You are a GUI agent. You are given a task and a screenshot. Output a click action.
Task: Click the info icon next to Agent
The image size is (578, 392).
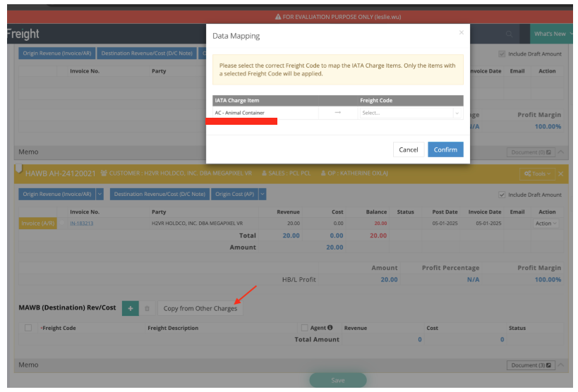pos(330,328)
